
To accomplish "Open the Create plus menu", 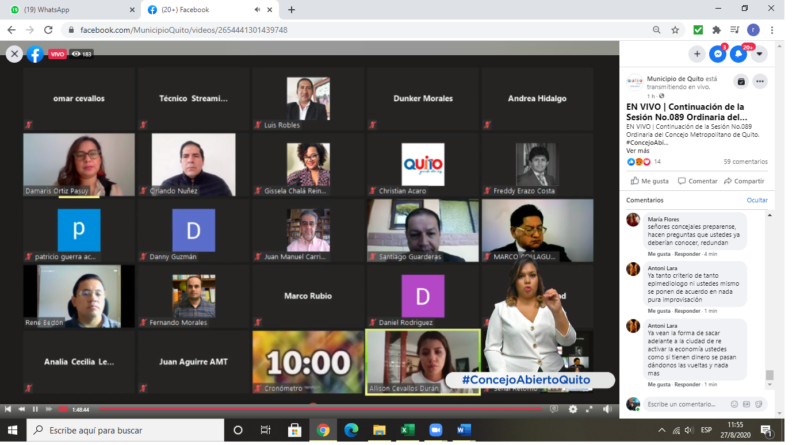I will pos(697,54).
